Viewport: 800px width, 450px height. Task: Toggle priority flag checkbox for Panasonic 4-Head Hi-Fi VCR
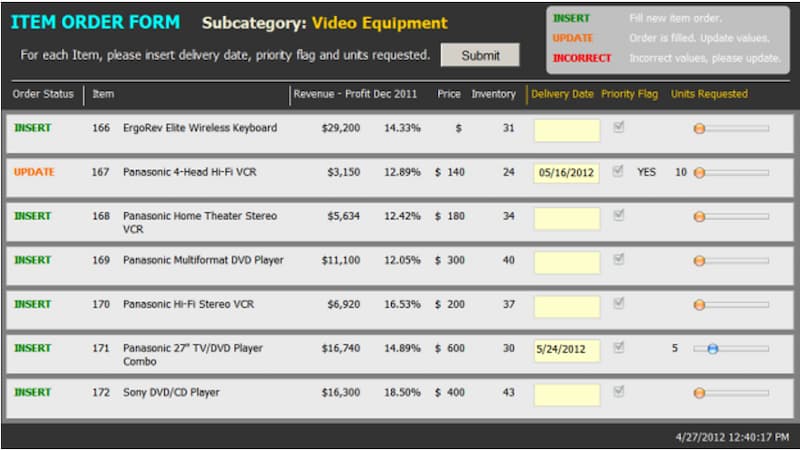(620, 171)
